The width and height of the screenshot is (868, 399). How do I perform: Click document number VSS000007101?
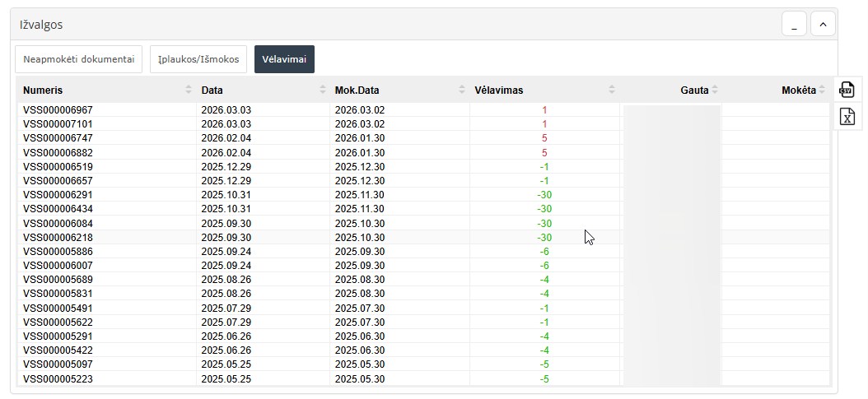coord(58,123)
